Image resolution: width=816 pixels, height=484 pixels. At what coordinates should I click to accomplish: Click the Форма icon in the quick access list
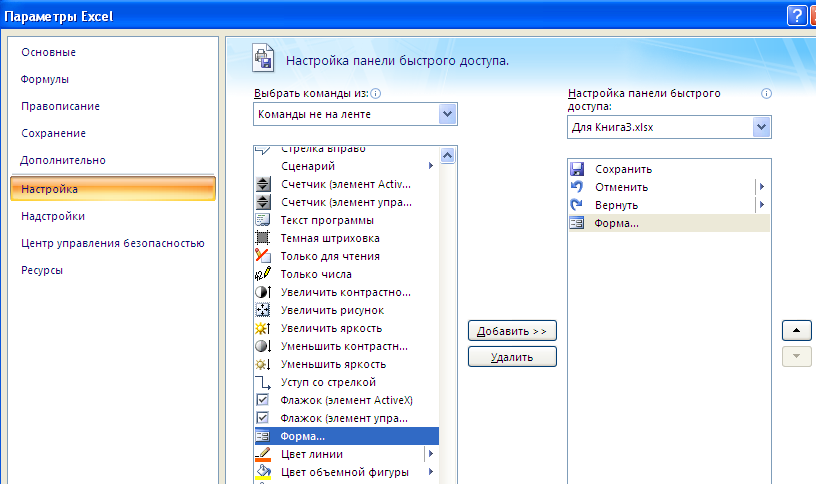[x=577, y=223]
